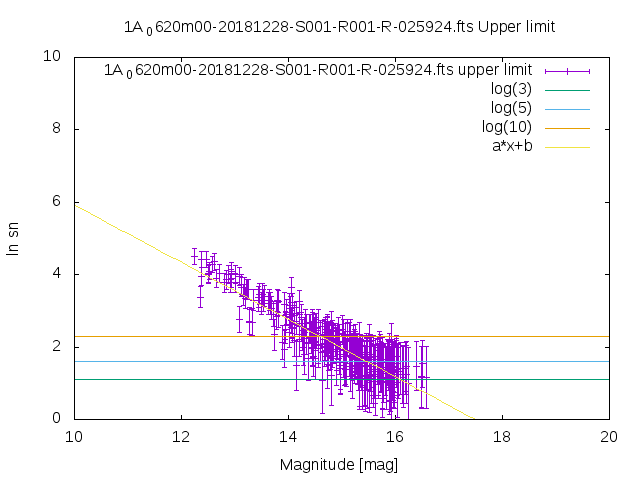Click the upper limit legend label text
640x480 pixels.
click(318, 70)
